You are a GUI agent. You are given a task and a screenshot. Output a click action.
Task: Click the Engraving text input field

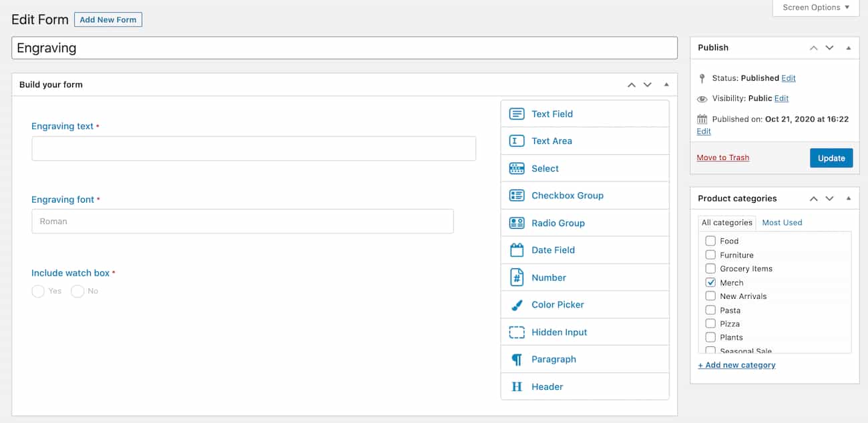[x=254, y=149]
